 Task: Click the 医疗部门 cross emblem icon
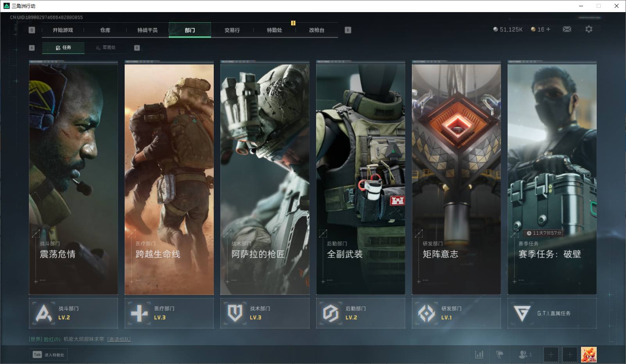(x=139, y=313)
